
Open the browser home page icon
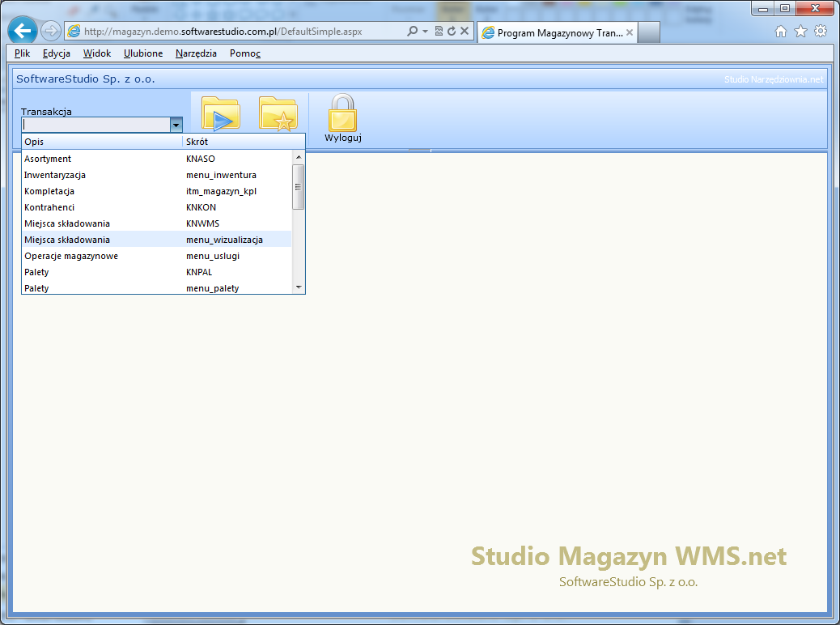[781, 32]
